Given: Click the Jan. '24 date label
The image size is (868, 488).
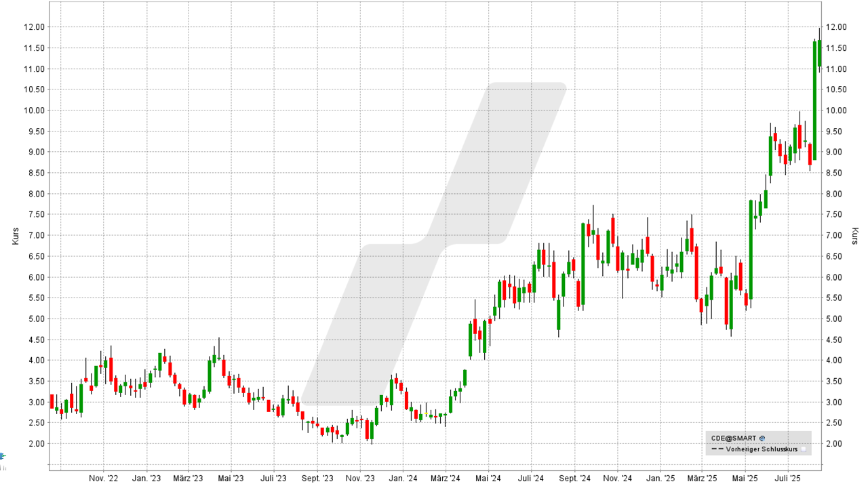Looking at the screenshot, I should (x=402, y=478).
